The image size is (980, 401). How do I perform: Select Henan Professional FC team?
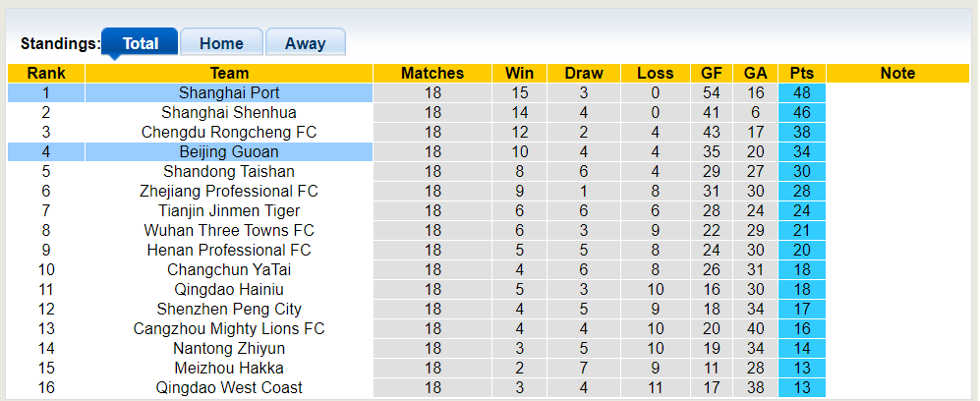(x=229, y=250)
